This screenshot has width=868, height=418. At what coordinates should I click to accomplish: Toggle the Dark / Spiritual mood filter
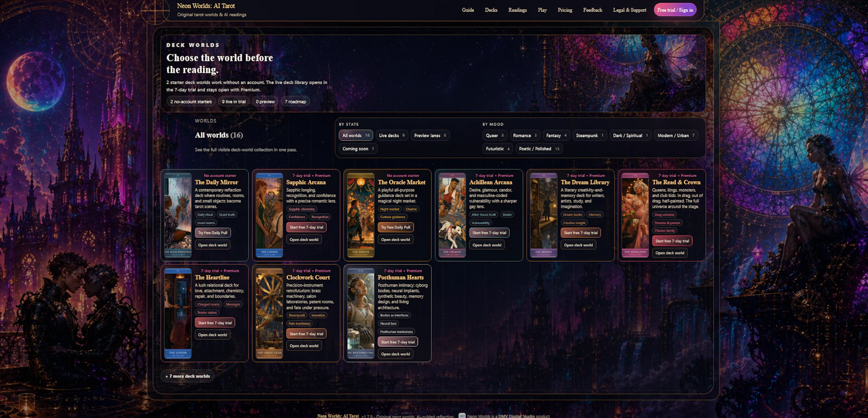tap(630, 135)
